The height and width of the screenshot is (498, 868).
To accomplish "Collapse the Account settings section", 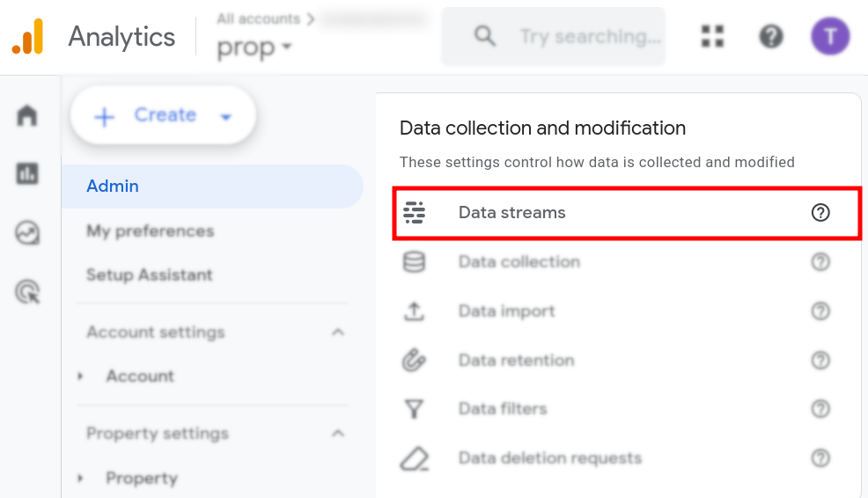I will 337,332.
